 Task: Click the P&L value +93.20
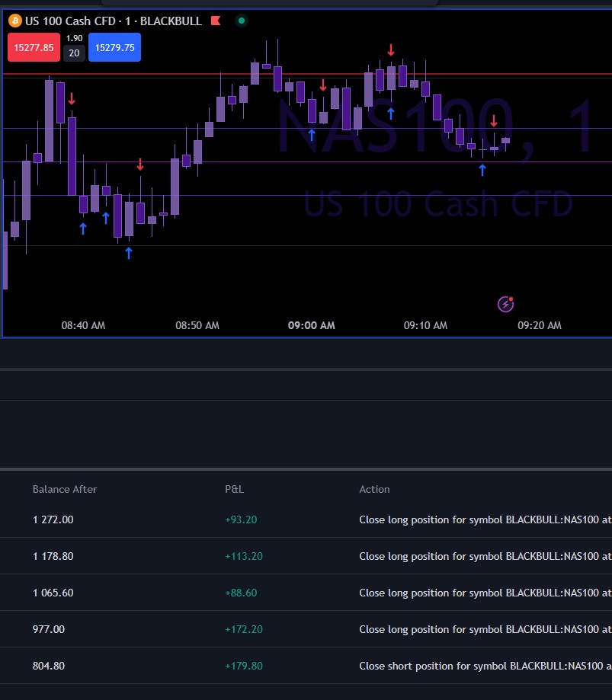[x=242, y=519]
